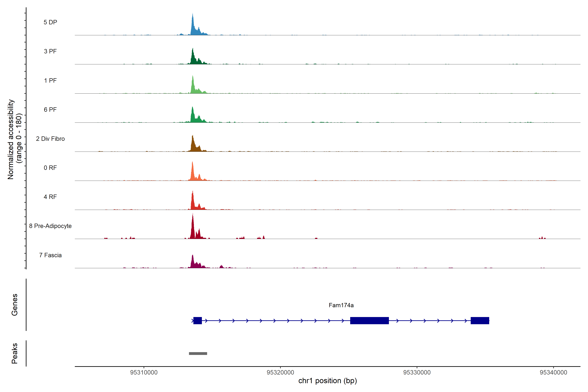This screenshot has width=588, height=392.
Task: Click the 4 RF track label
Action: (x=50, y=197)
